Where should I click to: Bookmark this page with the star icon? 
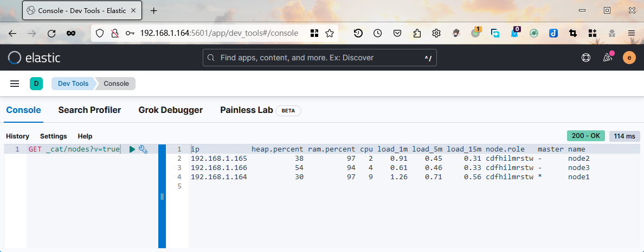pos(329,33)
